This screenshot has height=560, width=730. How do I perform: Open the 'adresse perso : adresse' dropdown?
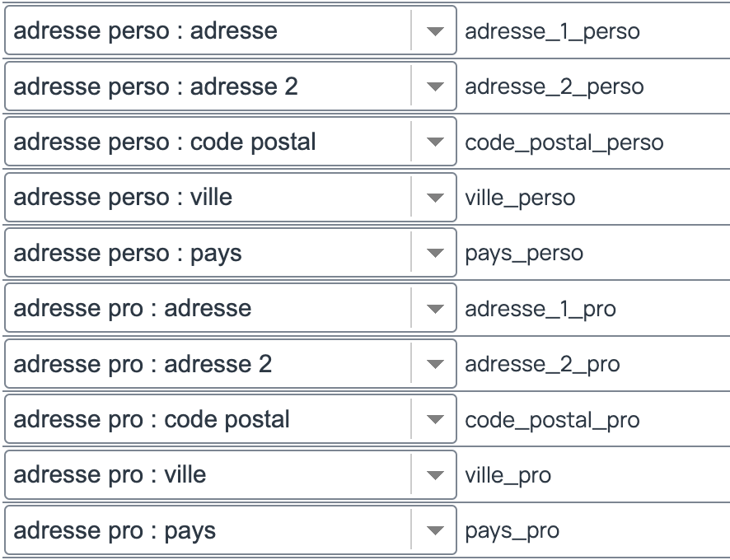(231, 30)
